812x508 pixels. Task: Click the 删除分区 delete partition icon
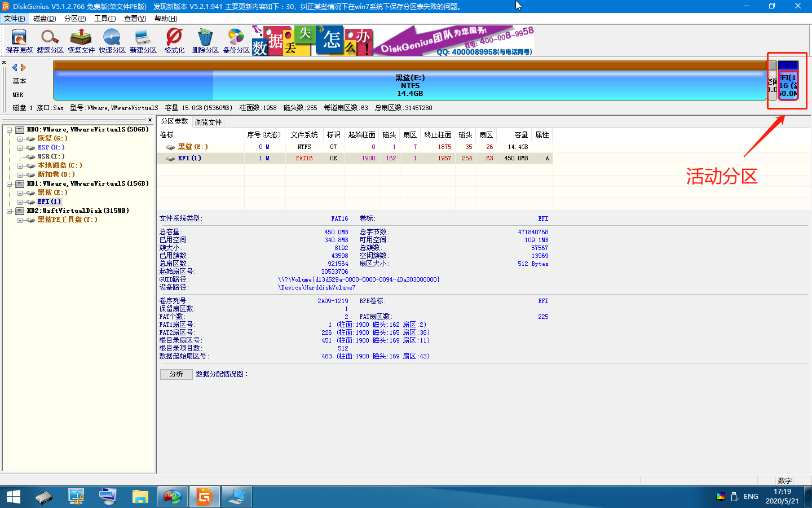coord(205,41)
